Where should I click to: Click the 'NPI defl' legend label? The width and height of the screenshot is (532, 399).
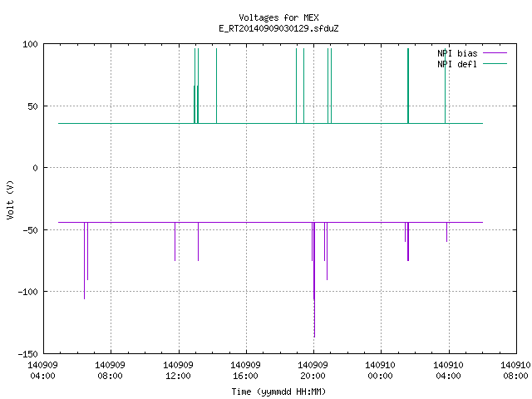pyautogui.click(x=457, y=64)
